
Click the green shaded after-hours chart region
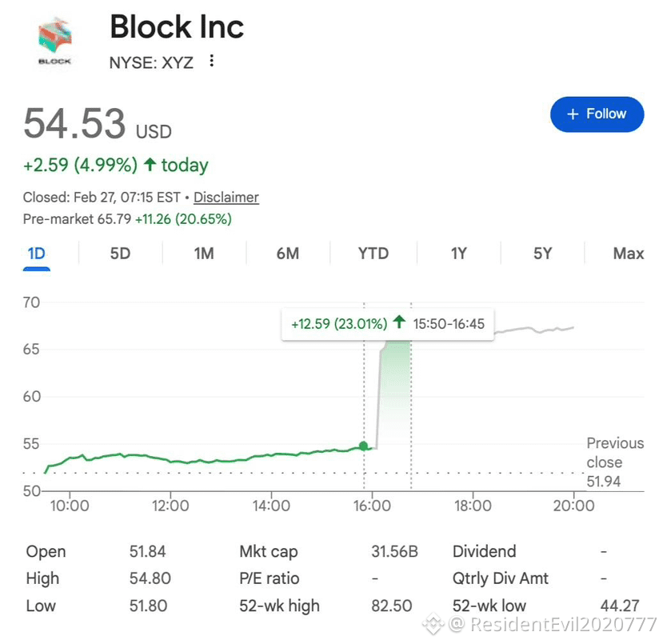coord(393,395)
